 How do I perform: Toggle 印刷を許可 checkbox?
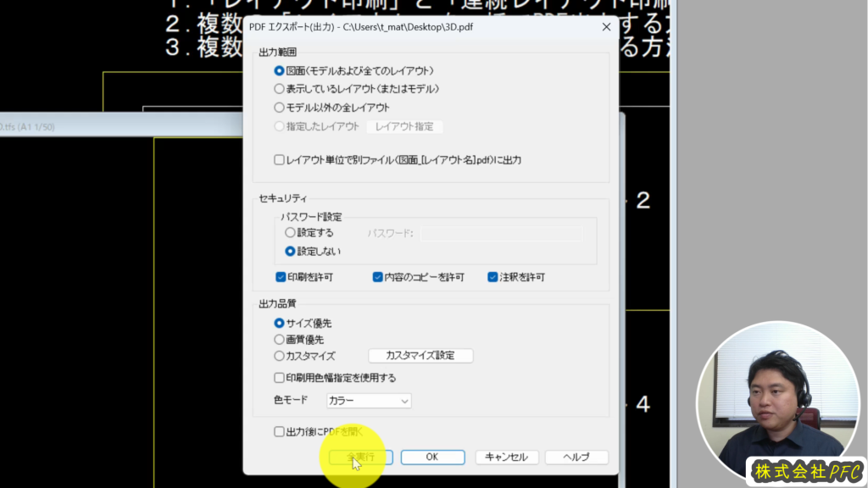point(281,277)
